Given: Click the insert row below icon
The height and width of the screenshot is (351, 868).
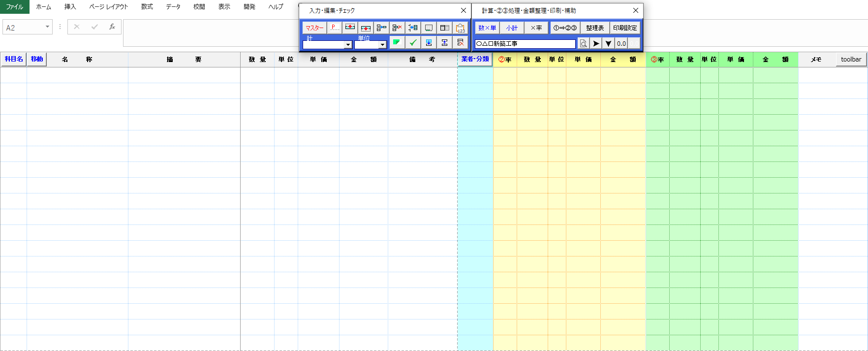Looking at the screenshot, I should [366, 28].
